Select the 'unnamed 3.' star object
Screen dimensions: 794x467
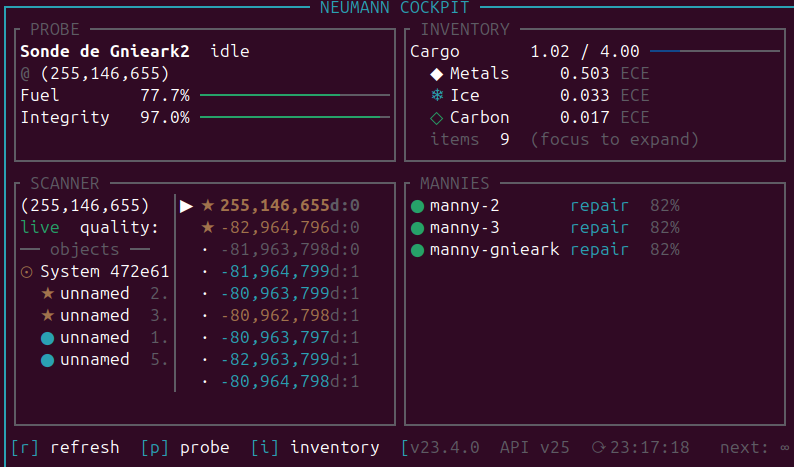tap(104, 316)
